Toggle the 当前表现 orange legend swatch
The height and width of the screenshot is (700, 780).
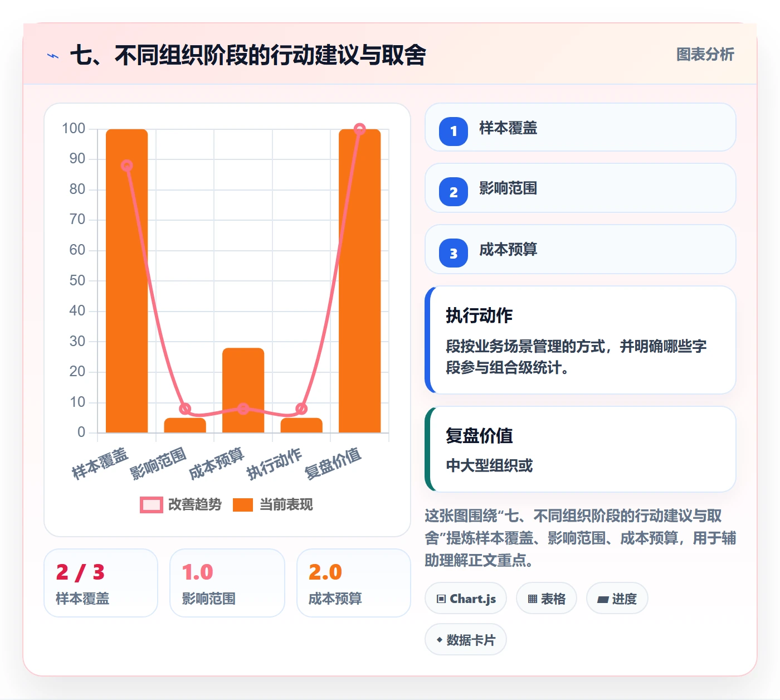243,505
